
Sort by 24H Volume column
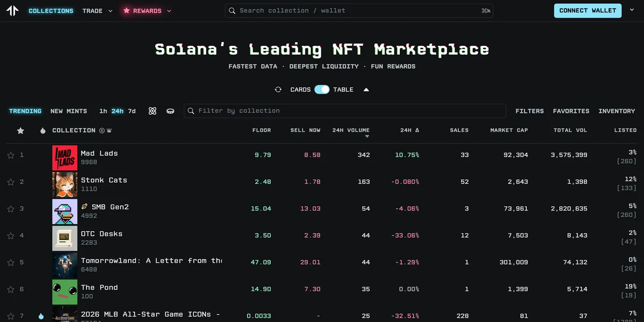(x=351, y=130)
